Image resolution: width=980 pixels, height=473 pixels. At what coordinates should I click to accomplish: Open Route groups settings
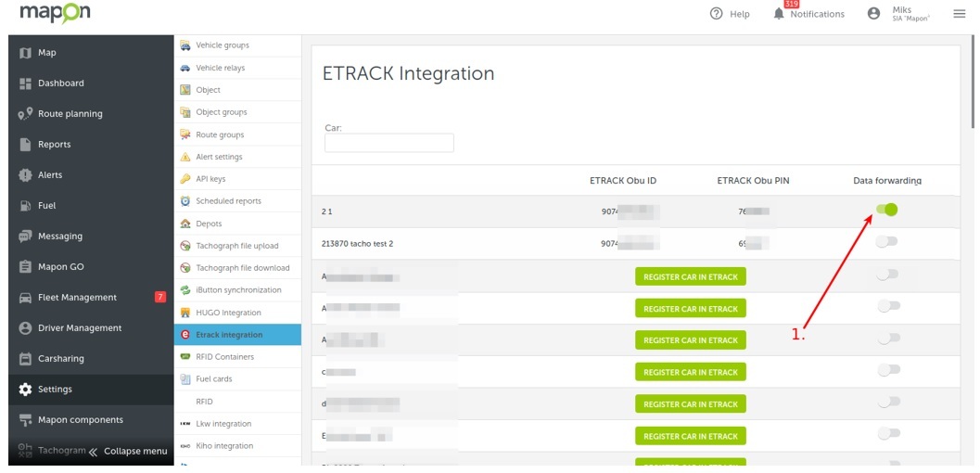point(237,134)
